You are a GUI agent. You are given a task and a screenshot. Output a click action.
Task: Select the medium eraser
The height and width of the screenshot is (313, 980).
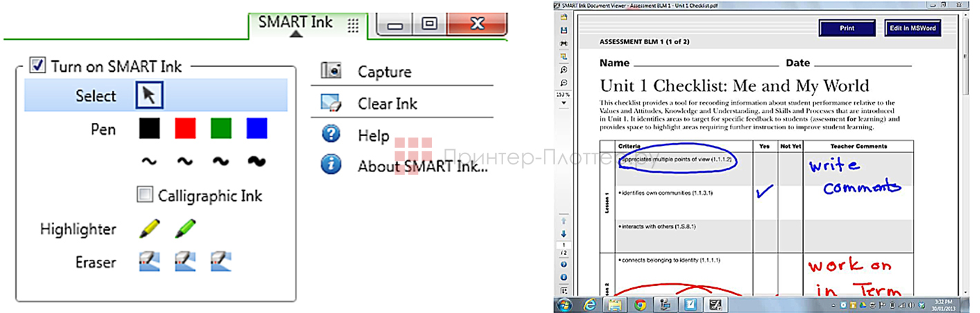[x=185, y=261]
